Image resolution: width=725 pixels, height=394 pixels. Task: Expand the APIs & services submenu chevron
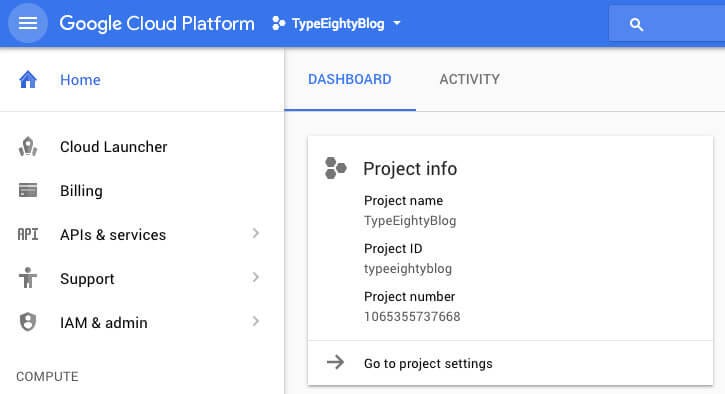[x=256, y=233]
